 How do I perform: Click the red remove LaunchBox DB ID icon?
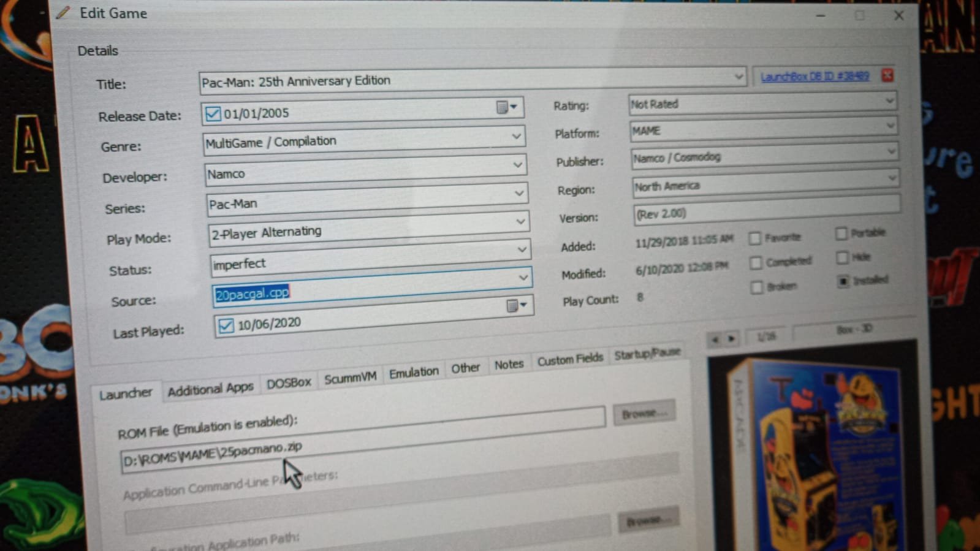point(887,75)
